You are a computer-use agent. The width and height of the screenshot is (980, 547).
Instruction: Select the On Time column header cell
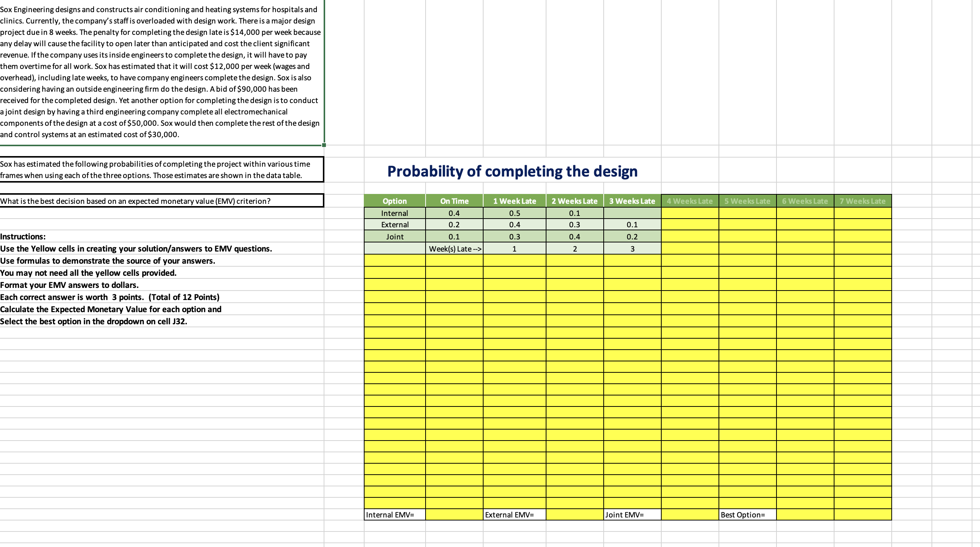tap(455, 201)
